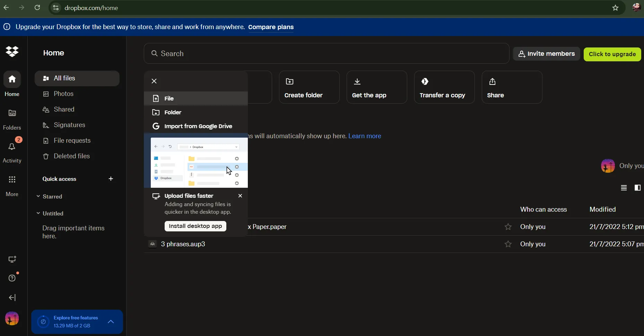Select Import from Google Drive

coord(196,126)
